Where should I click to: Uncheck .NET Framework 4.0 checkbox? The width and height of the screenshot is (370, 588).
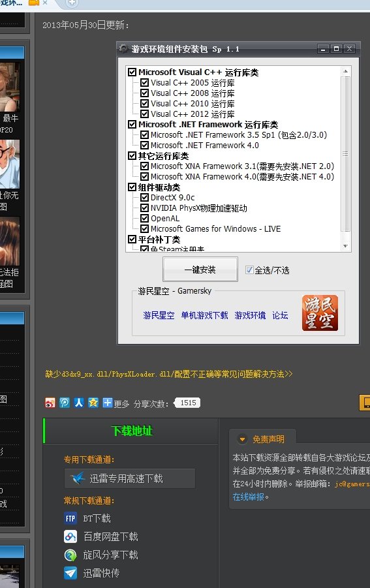(x=144, y=145)
